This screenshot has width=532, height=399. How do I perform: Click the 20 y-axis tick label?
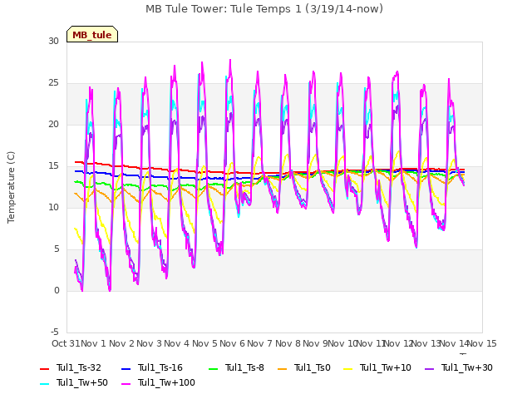coord(53,124)
